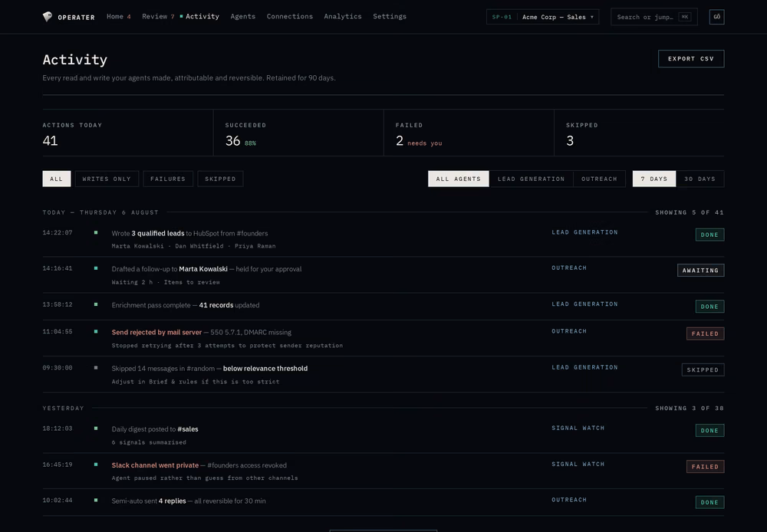Click timestamp 13:58:12
This screenshot has width=767, height=532.
pos(58,304)
